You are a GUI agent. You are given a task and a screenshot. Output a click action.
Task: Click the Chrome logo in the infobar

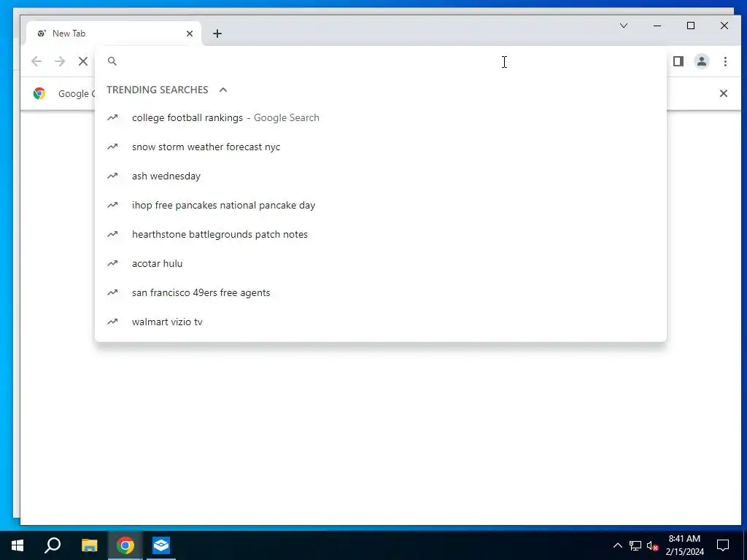[39, 93]
